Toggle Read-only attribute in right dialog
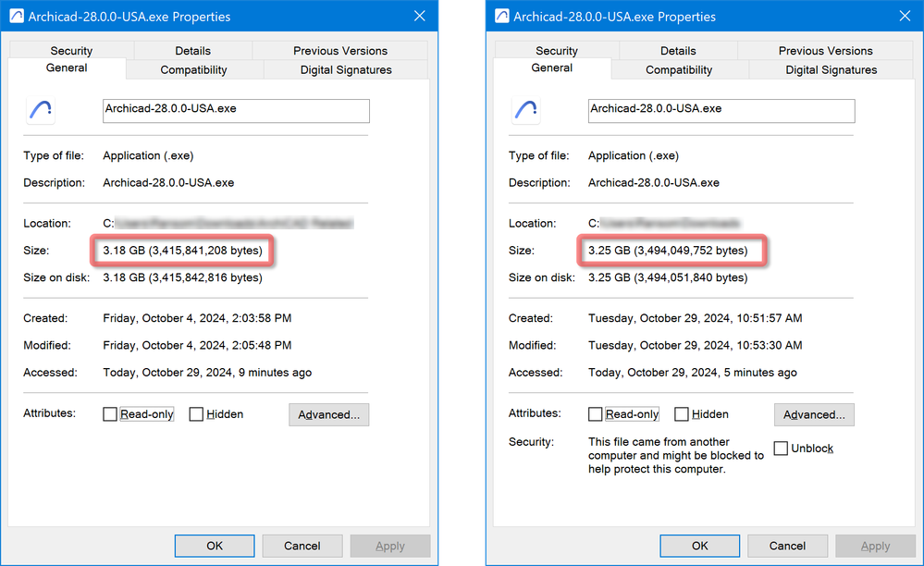 [x=596, y=414]
